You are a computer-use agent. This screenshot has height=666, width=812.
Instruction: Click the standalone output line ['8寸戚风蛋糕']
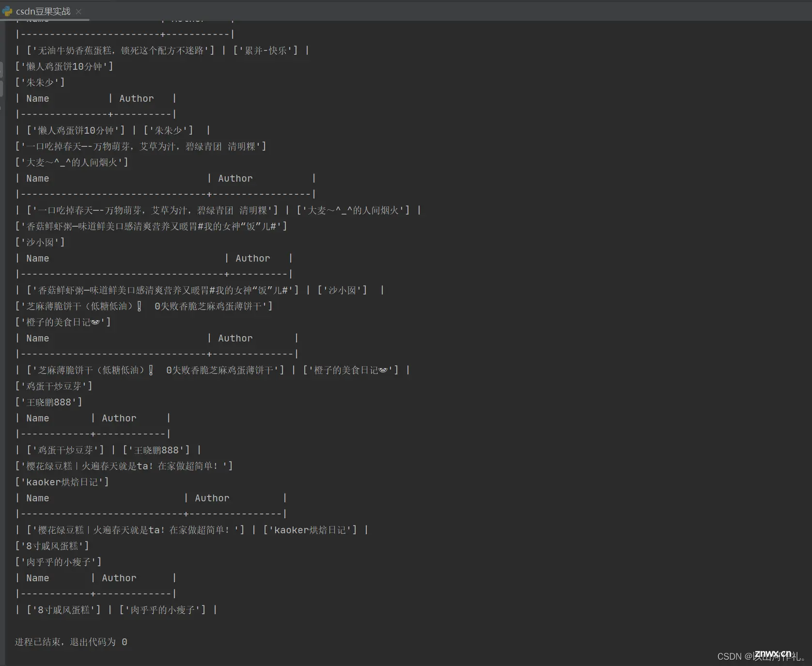[x=52, y=546]
